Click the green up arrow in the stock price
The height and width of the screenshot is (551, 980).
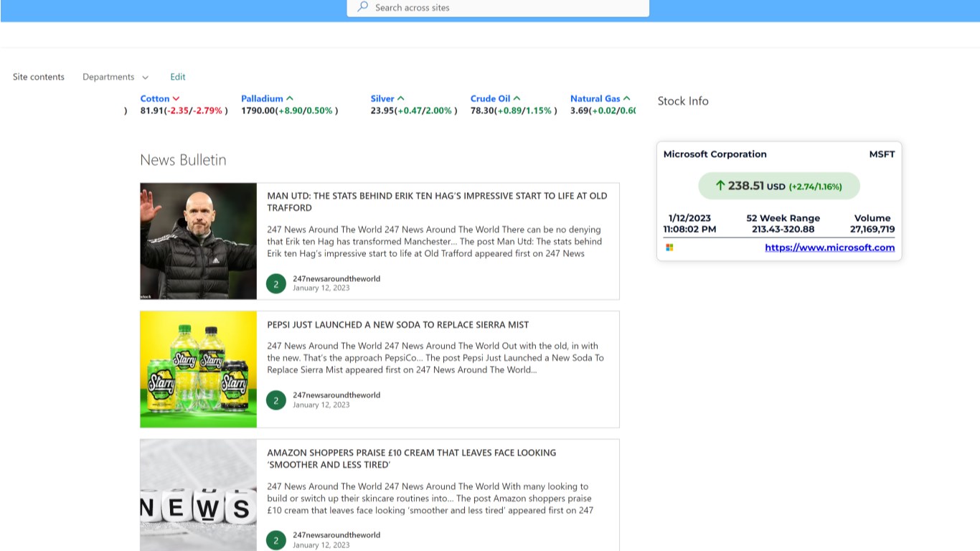[720, 186]
